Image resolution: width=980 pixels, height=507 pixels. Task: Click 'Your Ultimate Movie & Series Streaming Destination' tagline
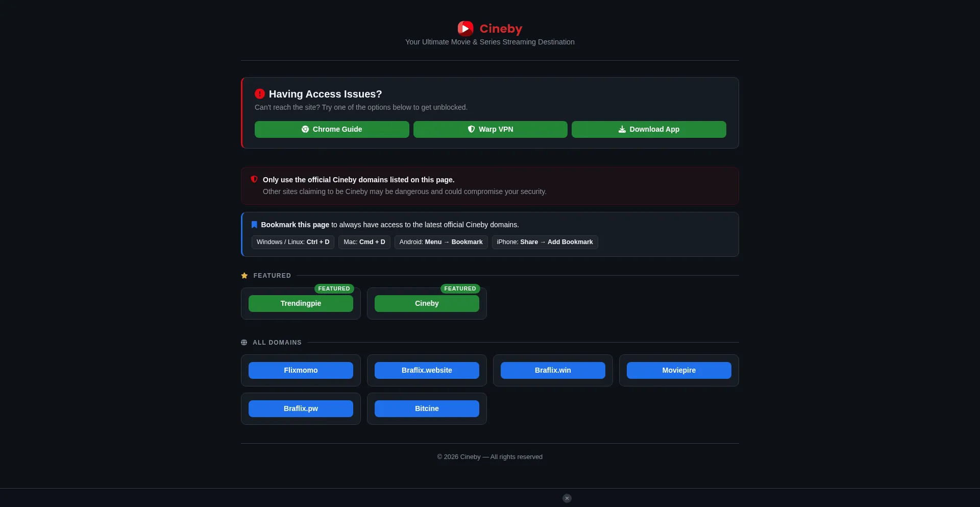click(x=490, y=42)
